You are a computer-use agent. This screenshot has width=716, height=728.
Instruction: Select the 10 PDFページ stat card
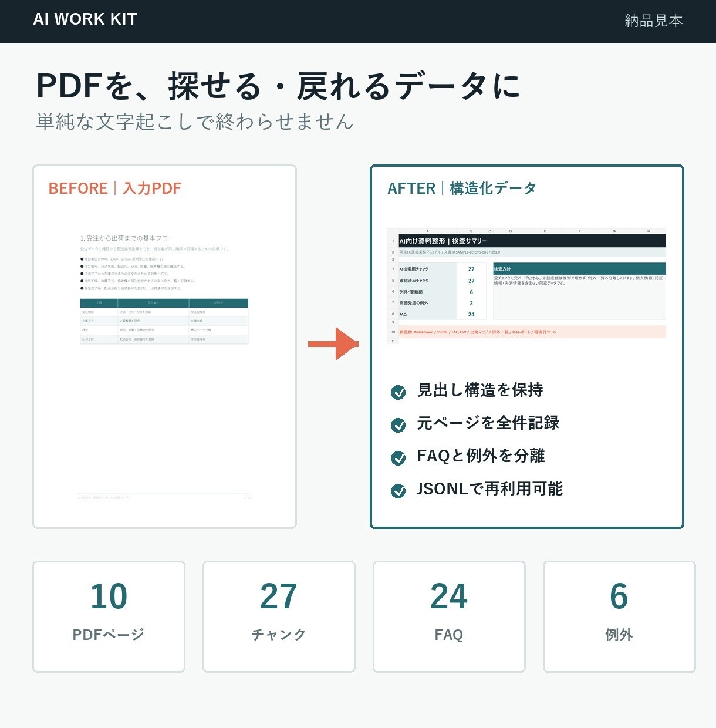click(109, 616)
